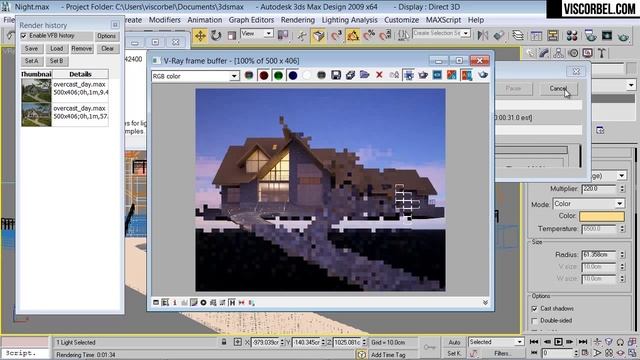Click the Clear image X icon in frame buffer
Image resolution: width=640 pixels, height=360 pixels.
[379, 75]
